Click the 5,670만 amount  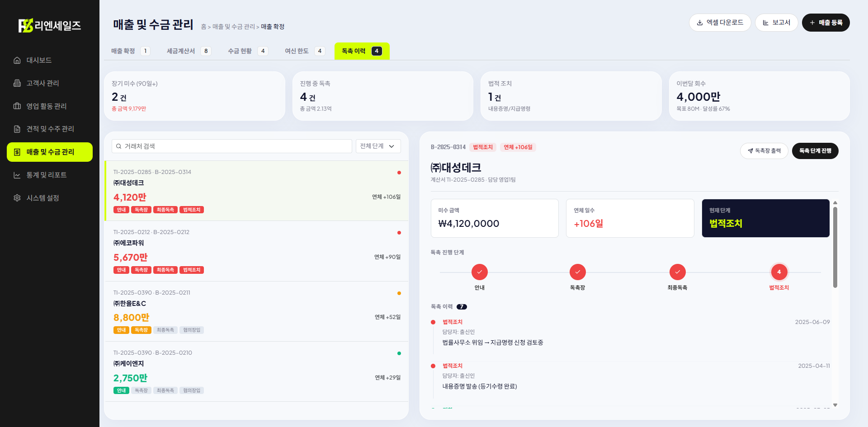point(131,258)
